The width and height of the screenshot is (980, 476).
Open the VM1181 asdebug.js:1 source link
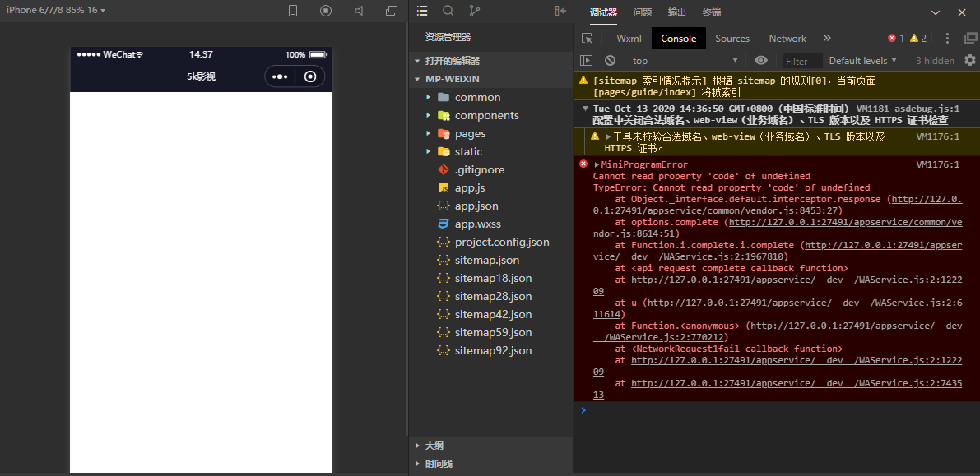(x=908, y=109)
